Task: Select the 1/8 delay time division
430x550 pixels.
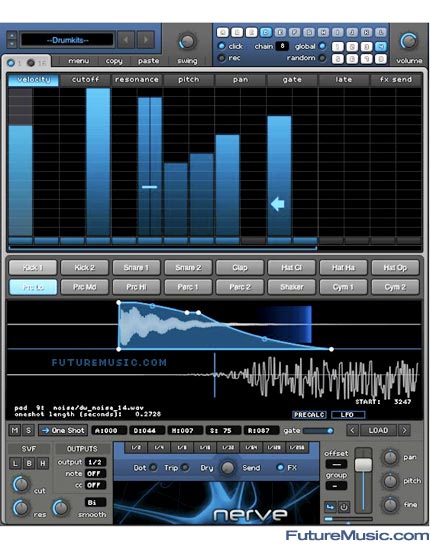Action: click(x=182, y=448)
